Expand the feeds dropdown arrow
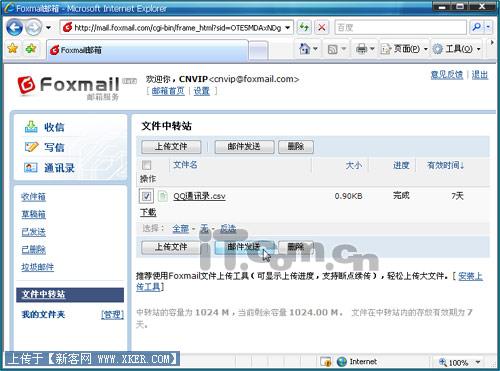Image resolution: width=500 pixels, height=371 pixels. click(x=344, y=50)
